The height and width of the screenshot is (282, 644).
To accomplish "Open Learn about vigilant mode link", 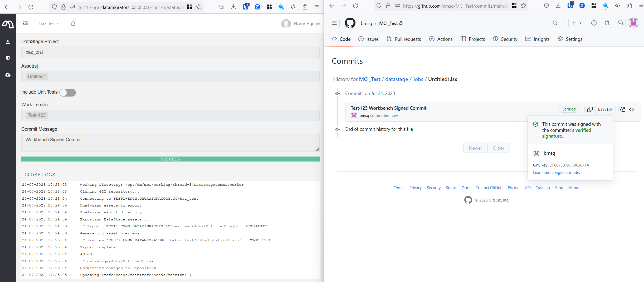I will tap(556, 173).
